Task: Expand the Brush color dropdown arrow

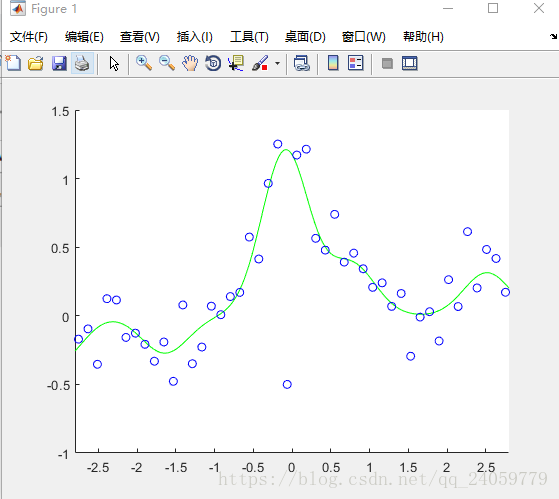Action: [x=277, y=63]
